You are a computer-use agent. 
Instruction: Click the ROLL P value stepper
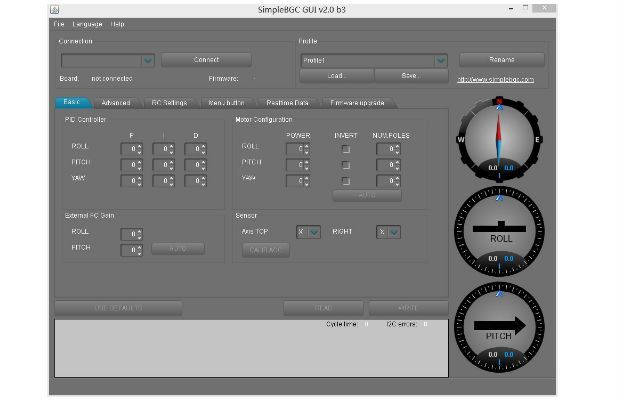(x=131, y=149)
